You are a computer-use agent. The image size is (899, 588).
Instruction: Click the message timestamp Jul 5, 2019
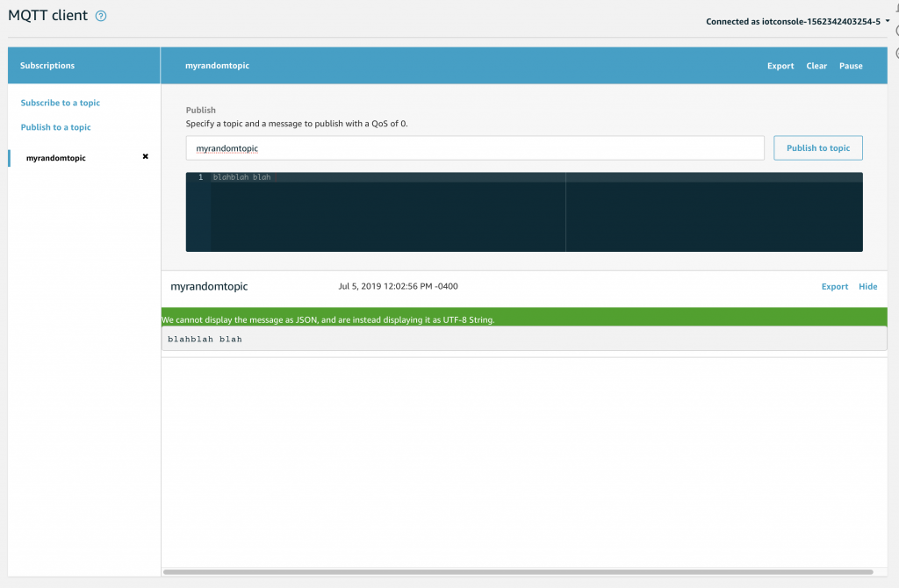398,286
